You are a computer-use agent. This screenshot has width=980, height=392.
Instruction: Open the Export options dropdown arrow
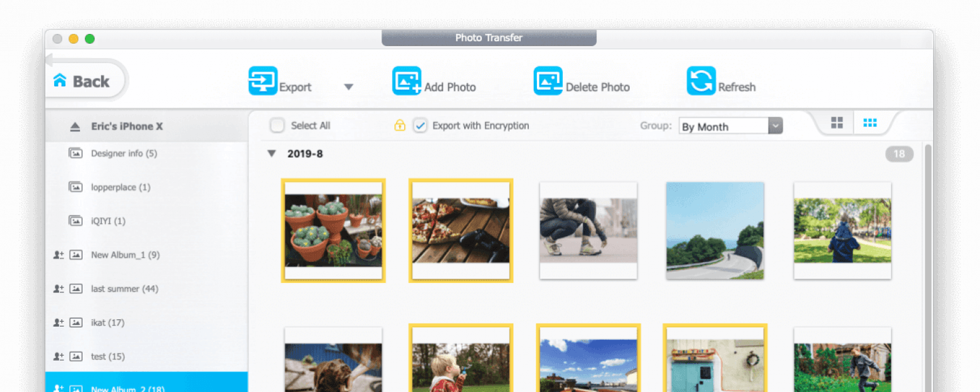point(349,87)
